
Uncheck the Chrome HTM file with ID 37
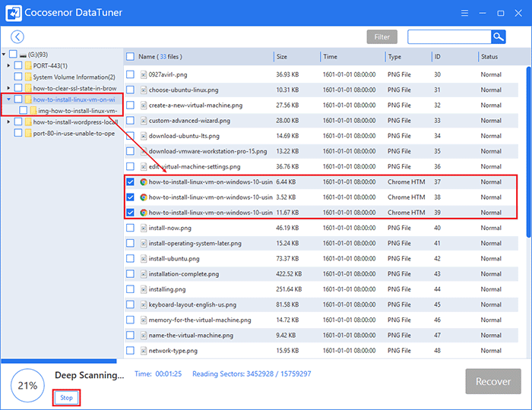[x=130, y=182]
